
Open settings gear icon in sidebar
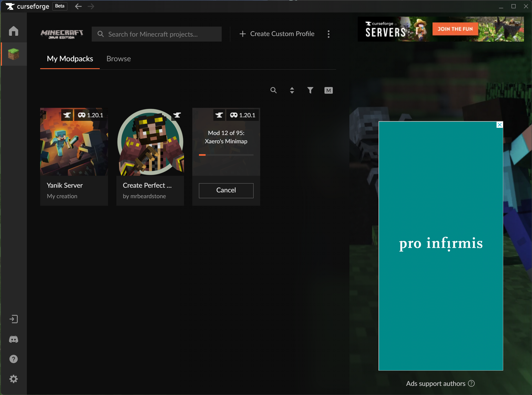tap(13, 379)
